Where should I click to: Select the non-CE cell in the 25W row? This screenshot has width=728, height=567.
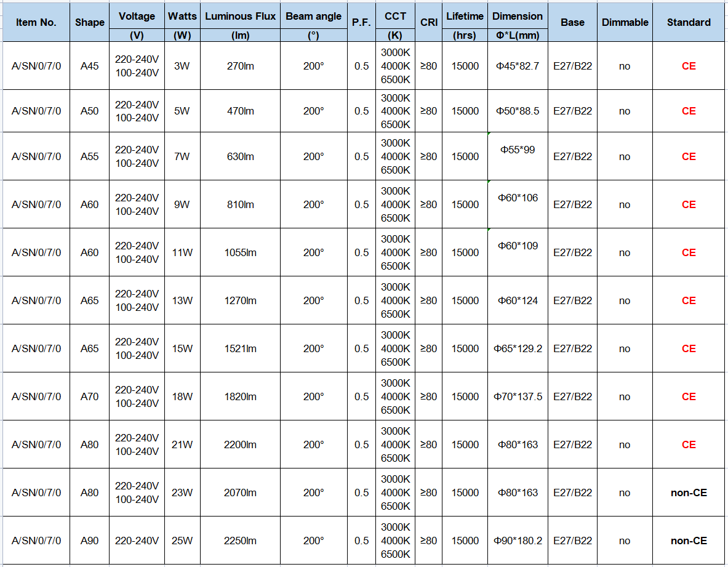689,541
